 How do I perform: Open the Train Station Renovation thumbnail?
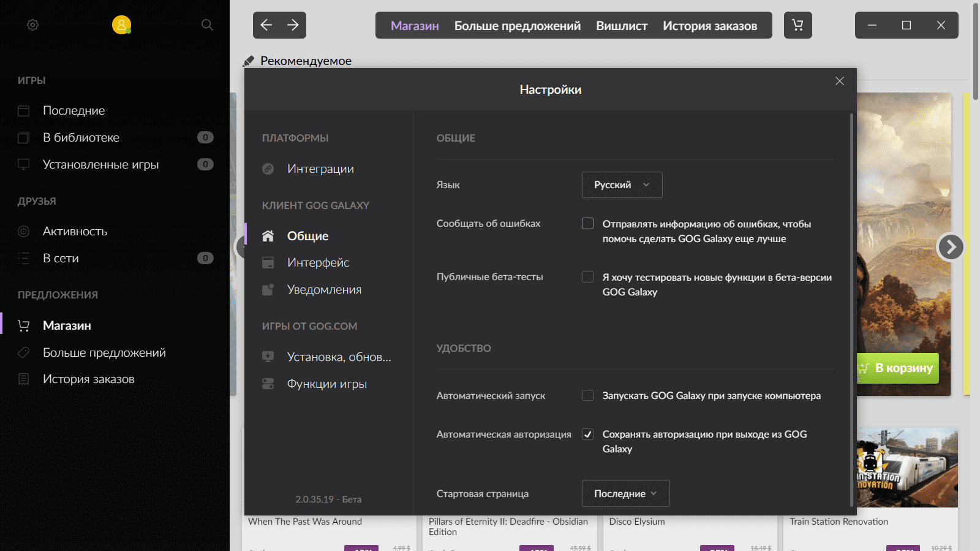tap(907, 468)
